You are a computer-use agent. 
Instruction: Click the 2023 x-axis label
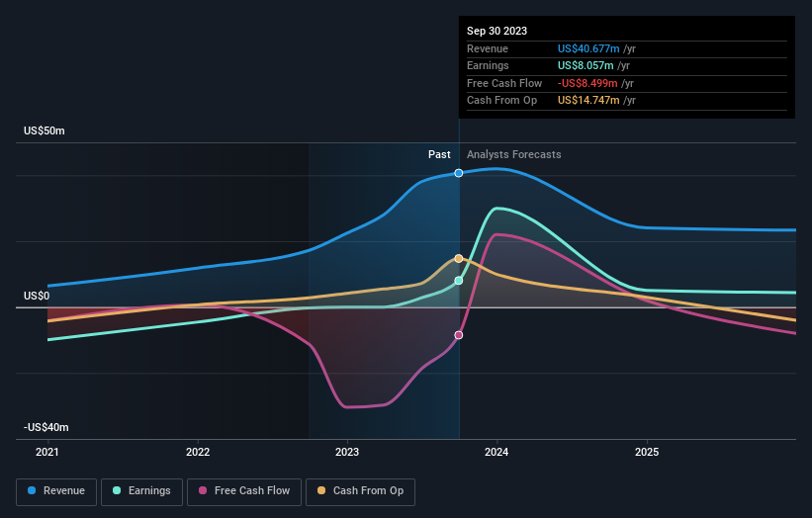[x=347, y=453]
